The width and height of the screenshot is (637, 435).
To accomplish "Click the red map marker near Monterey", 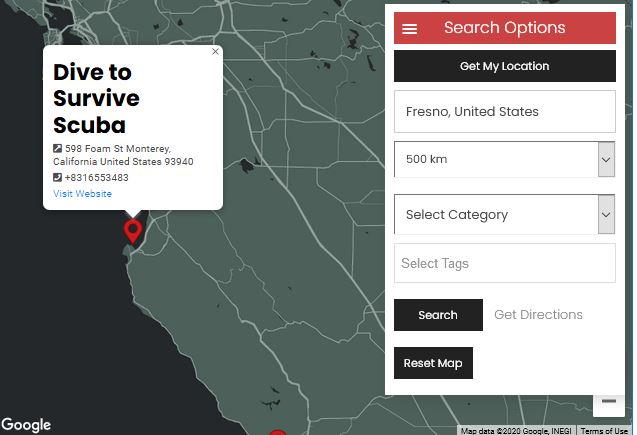I will [x=133, y=232].
